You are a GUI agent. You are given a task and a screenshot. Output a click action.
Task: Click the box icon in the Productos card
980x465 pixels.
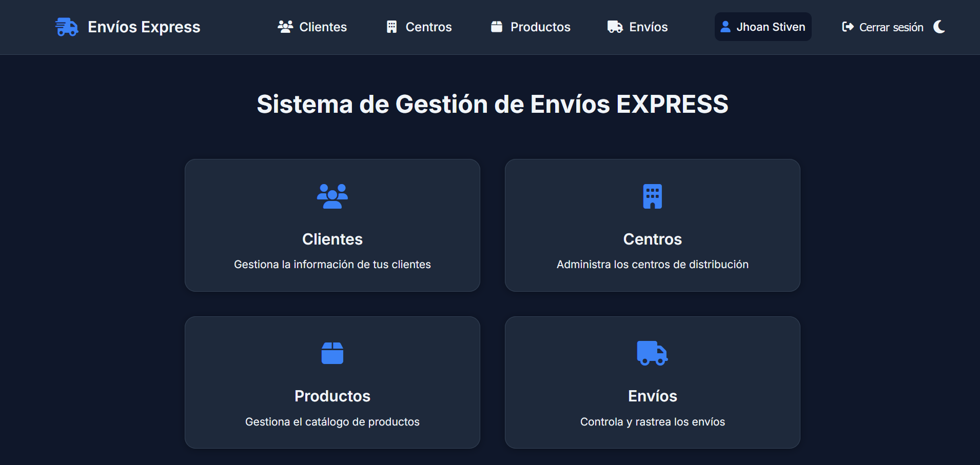click(332, 353)
